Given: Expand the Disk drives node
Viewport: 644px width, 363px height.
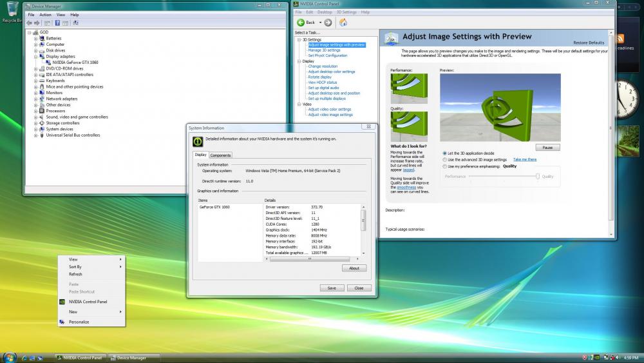Looking at the screenshot, I should 35,50.
